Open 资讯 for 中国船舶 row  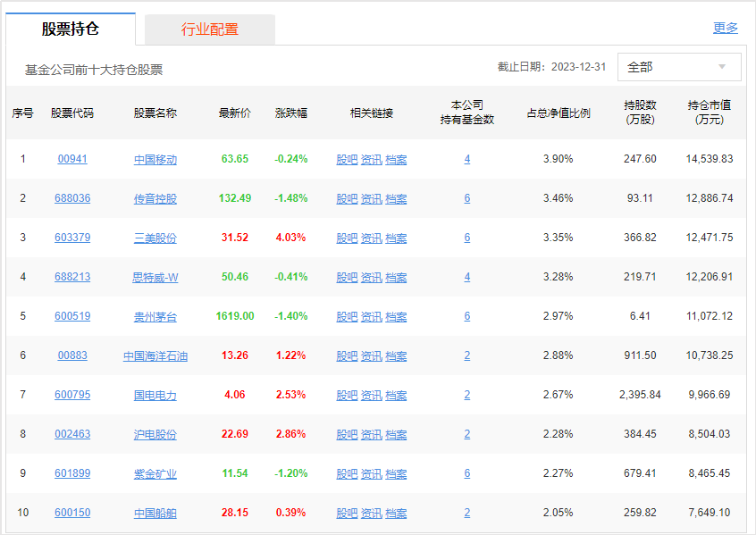(x=372, y=513)
